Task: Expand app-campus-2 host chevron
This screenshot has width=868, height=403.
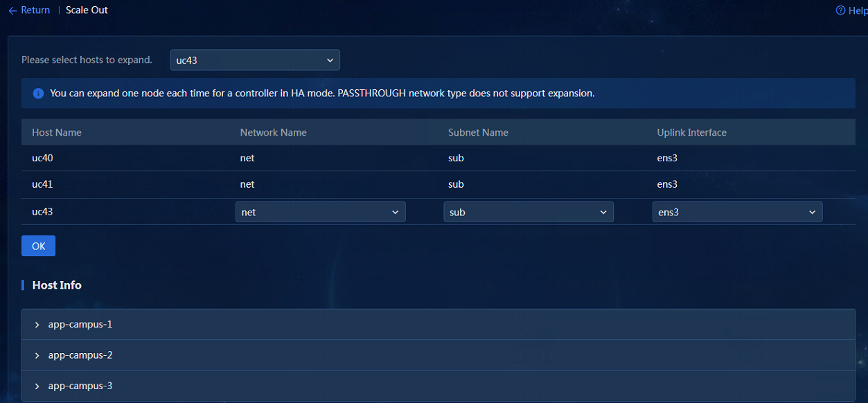Action: point(37,355)
